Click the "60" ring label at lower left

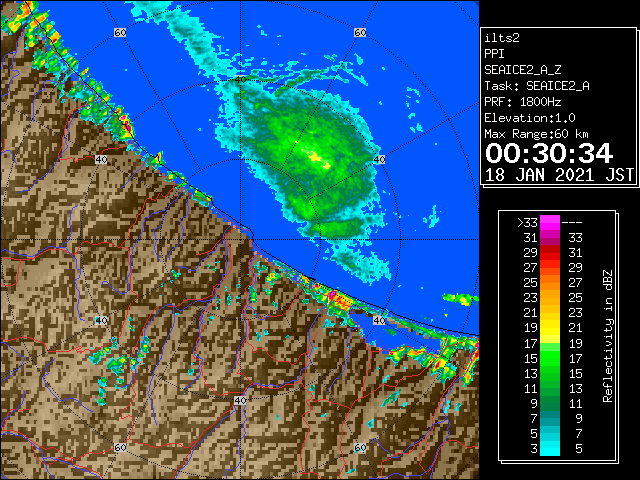120,447
